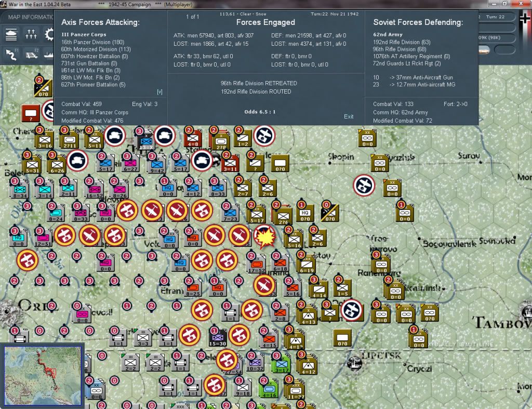Click the reinforcement arrows icon in the toolbar
532x409 pixels.
click(31, 34)
